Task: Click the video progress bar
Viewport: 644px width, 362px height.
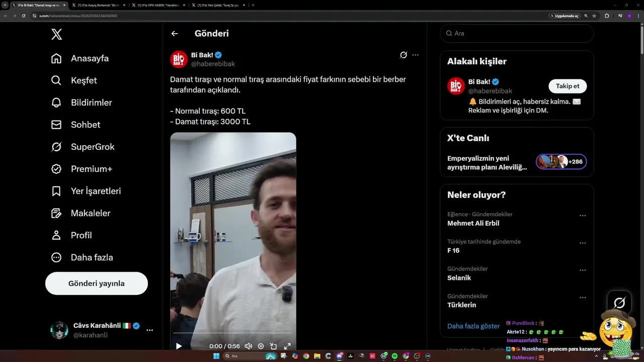Action: [233, 333]
